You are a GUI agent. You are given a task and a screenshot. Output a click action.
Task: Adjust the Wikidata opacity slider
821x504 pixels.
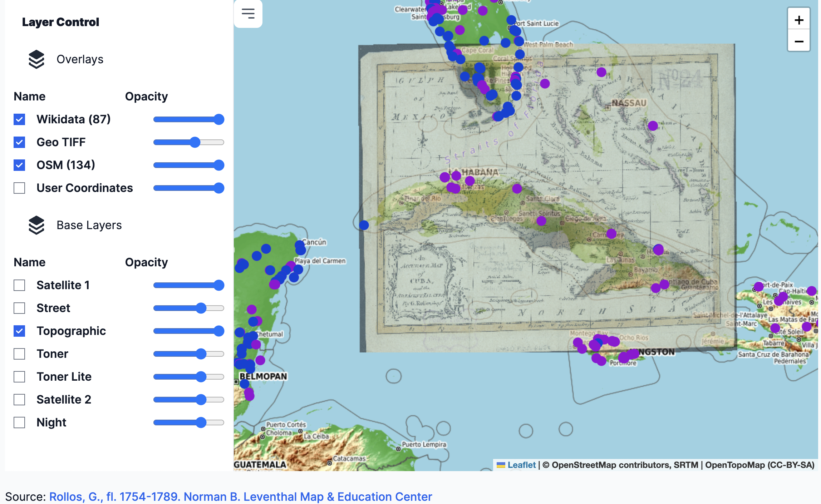pos(189,119)
